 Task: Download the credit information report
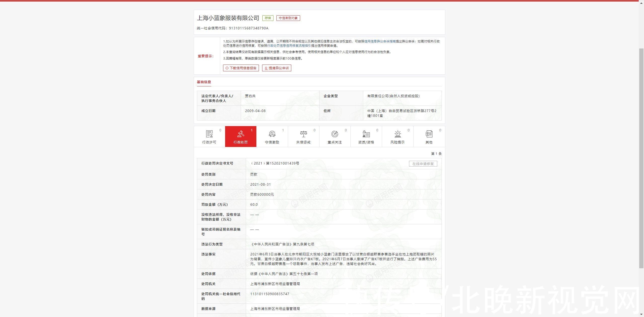tap(241, 68)
